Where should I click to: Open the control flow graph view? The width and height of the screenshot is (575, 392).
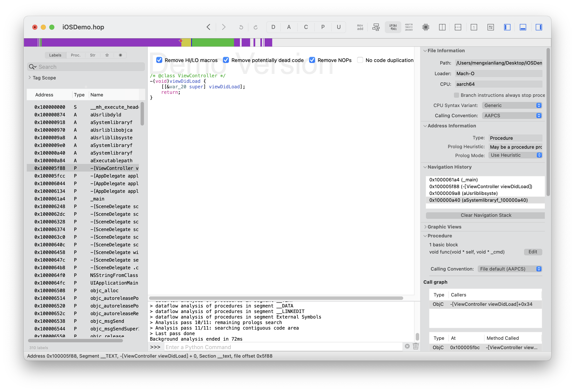pos(376,27)
